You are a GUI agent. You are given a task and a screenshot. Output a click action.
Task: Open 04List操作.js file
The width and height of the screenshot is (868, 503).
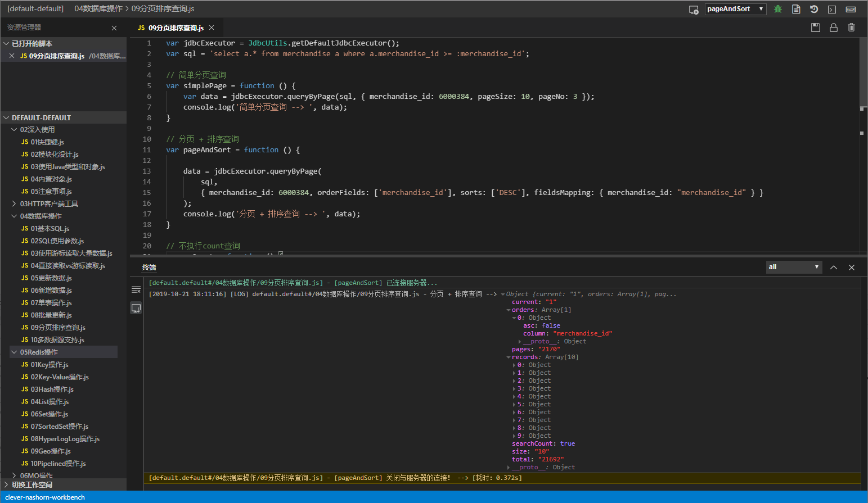pyautogui.click(x=50, y=402)
